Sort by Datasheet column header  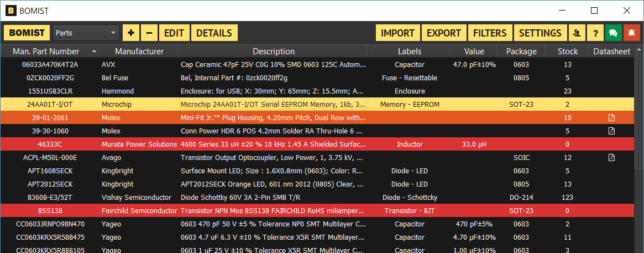click(x=611, y=51)
